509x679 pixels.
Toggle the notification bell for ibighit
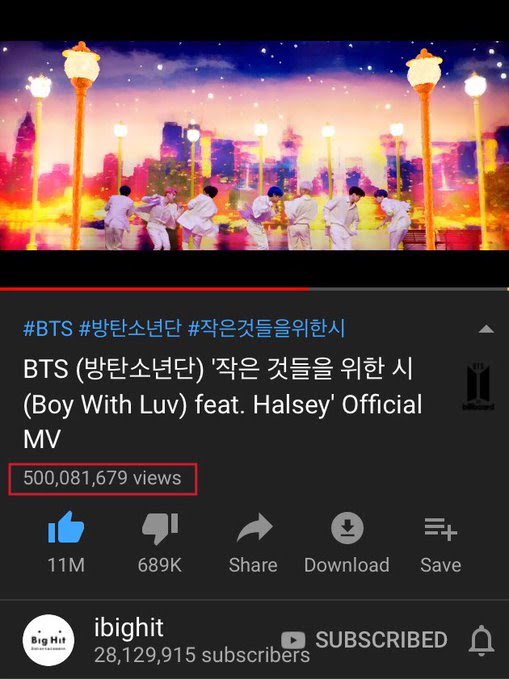tap(481, 640)
